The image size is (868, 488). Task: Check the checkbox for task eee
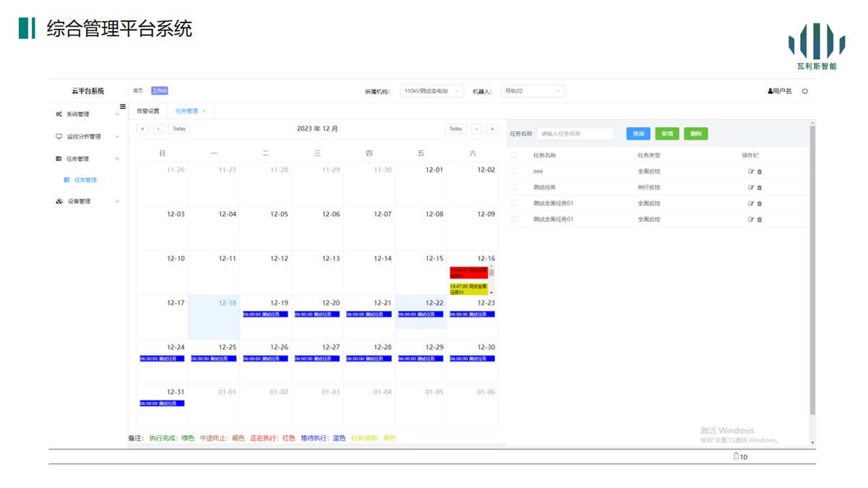[x=515, y=171]
